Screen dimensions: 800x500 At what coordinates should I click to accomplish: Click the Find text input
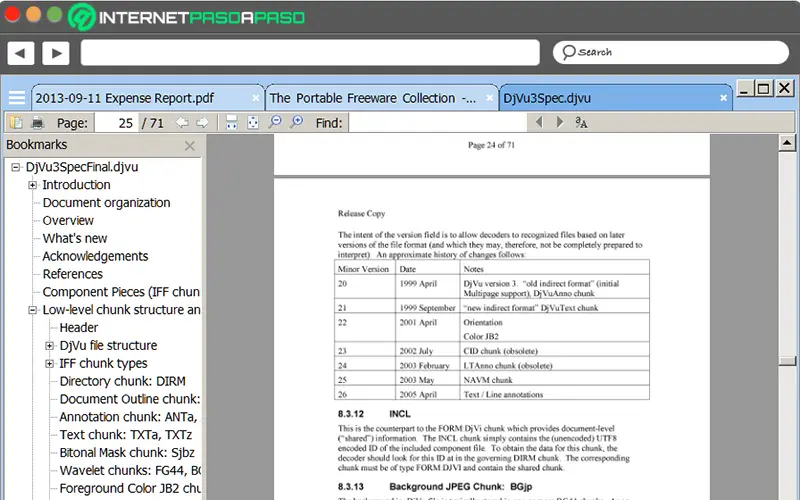[438, 123]
